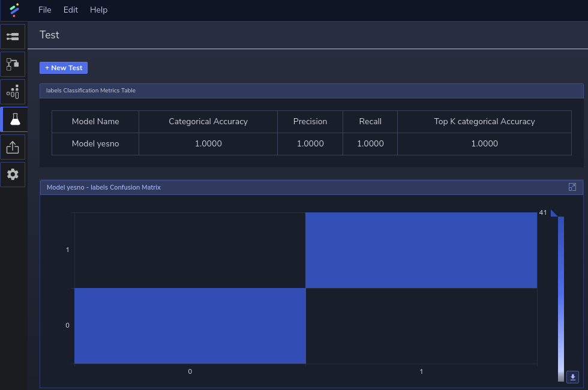Viewport: 588px width, 390px height.
Task: Click the PerceptiLabs logo icon
Action: click(14, 10)
